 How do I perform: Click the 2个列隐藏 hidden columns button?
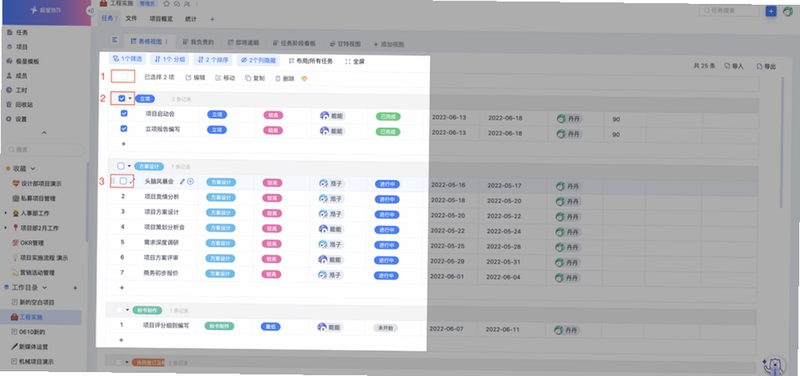click(258, 61)
